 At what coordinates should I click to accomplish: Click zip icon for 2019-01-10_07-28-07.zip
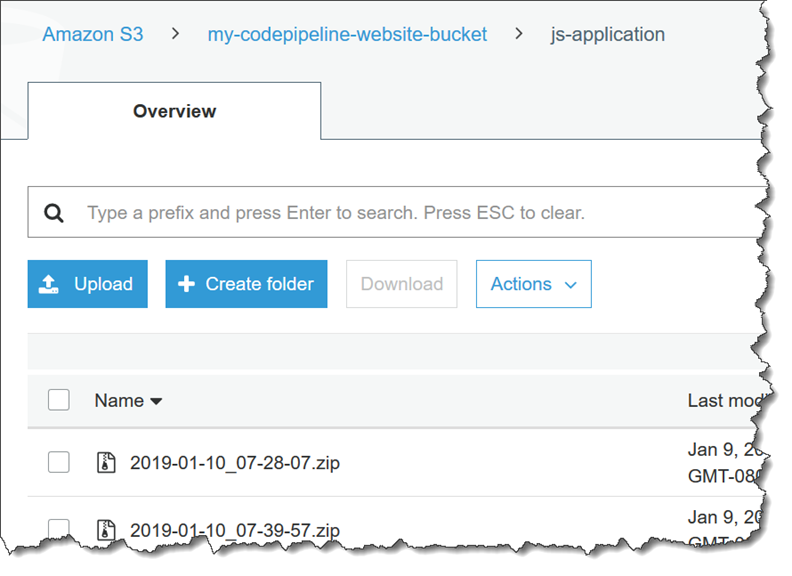click(x=106, y=463)
